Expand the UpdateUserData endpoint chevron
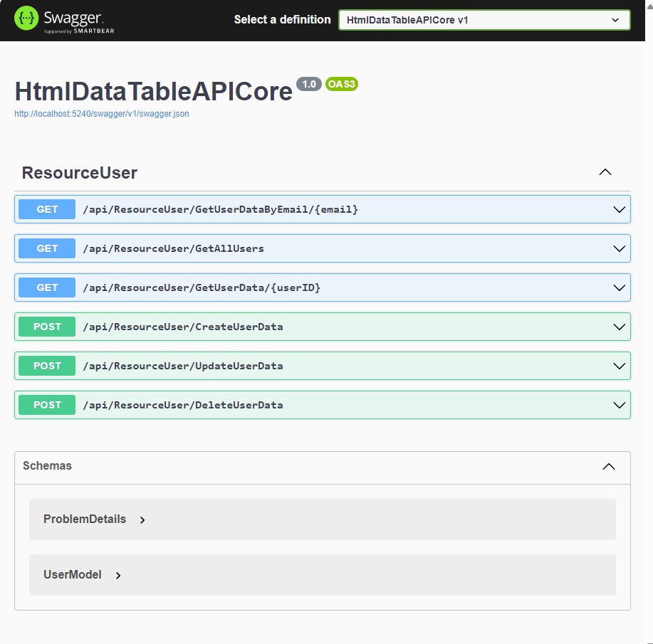This screenshot has width=653, height=644. pos(619,366)
